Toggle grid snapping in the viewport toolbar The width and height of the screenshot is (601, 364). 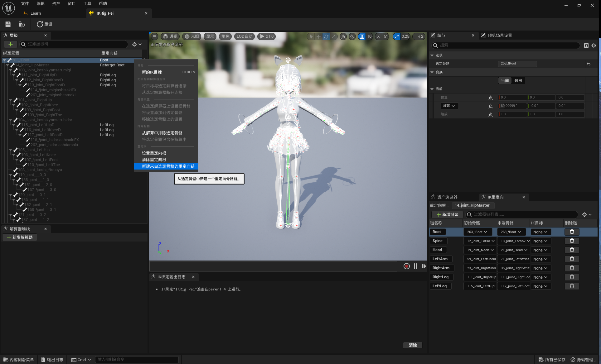[x=362, y=36]
